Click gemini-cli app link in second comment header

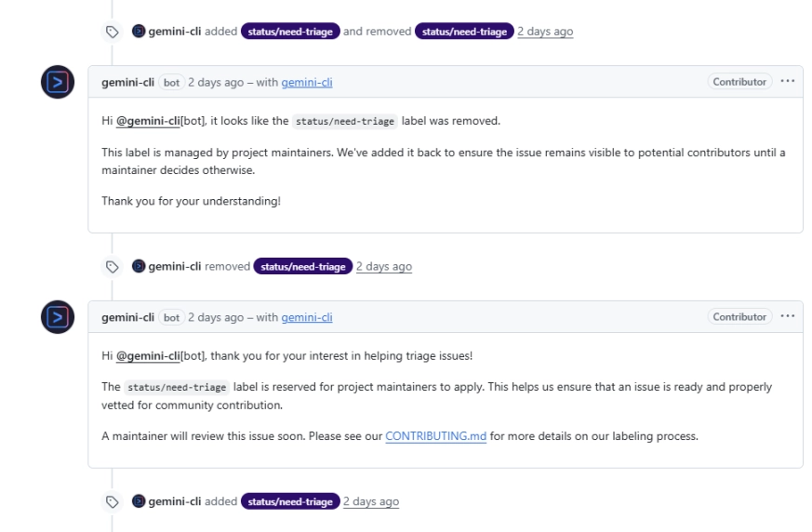click(307, 317)
